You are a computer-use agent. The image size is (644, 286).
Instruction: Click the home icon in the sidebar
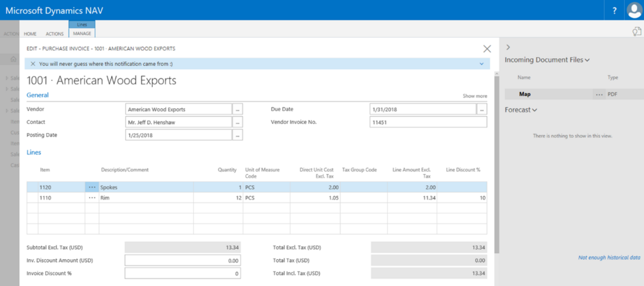coord(13,59)
